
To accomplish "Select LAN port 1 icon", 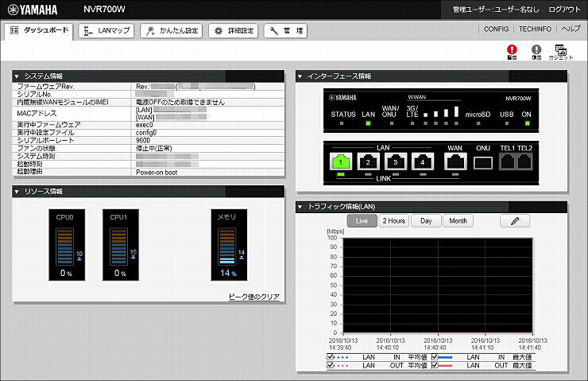I will (341, 161).
